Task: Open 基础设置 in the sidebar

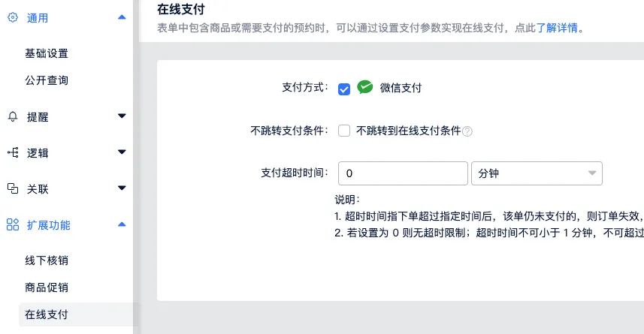Action: tap(47, 53)
